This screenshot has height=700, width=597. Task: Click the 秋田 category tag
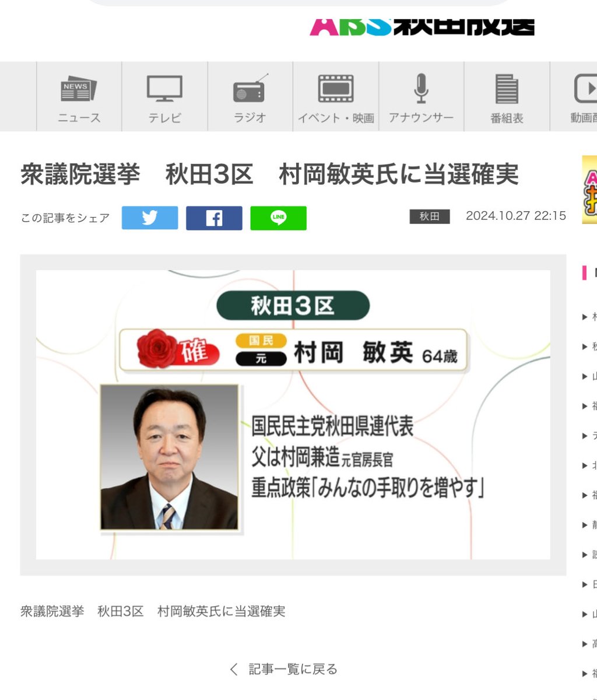[430, 216]
